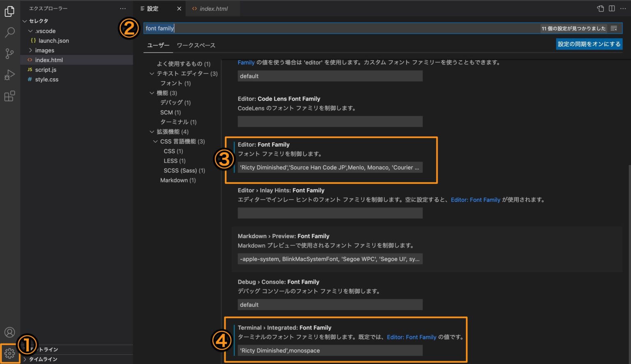
Task: Collapse the CSS 言語機能 settings category
Action: click(x=155, y=141)
